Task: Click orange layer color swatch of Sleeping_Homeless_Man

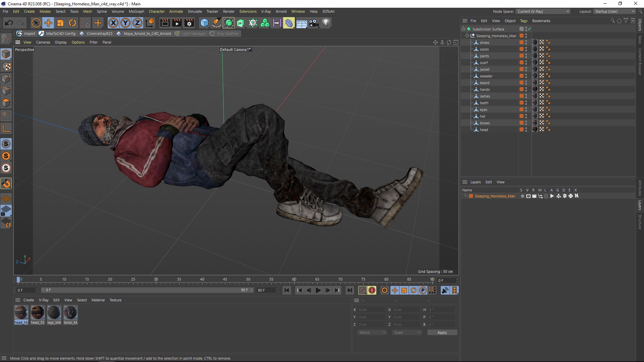Action: point(471,196)
